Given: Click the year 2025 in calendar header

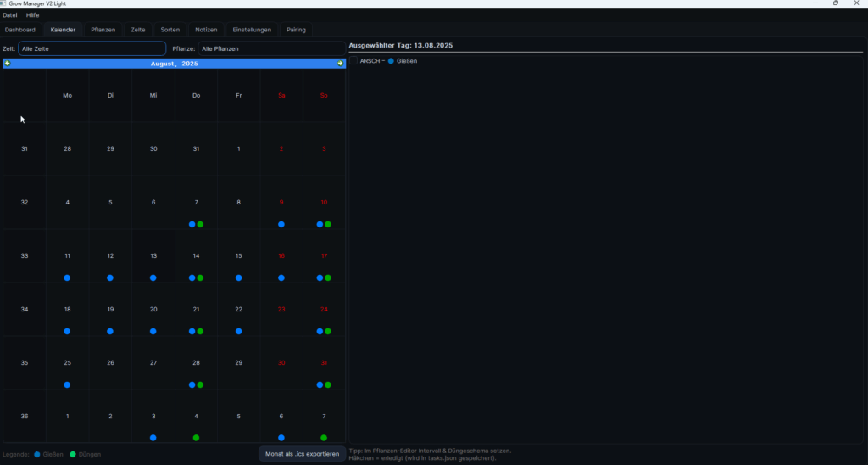Looking at the screenshot, I should (189, 64).
